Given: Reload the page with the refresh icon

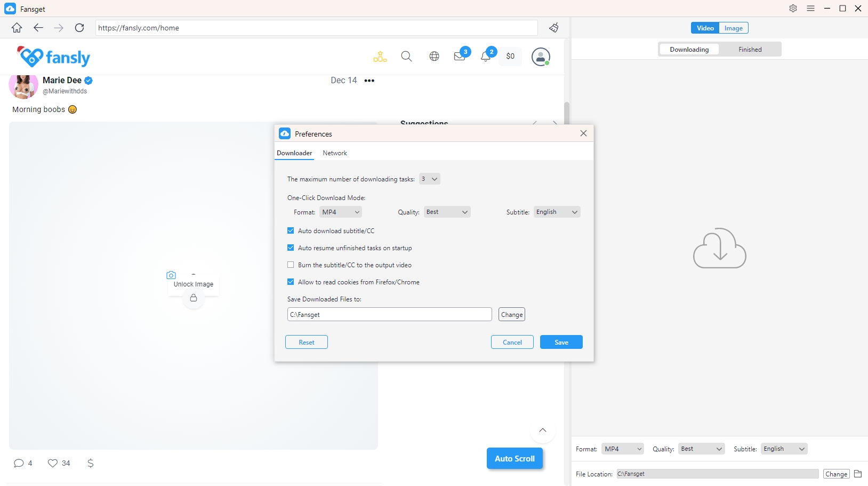Looking at the screenshot, I should (x=79, y=28).
